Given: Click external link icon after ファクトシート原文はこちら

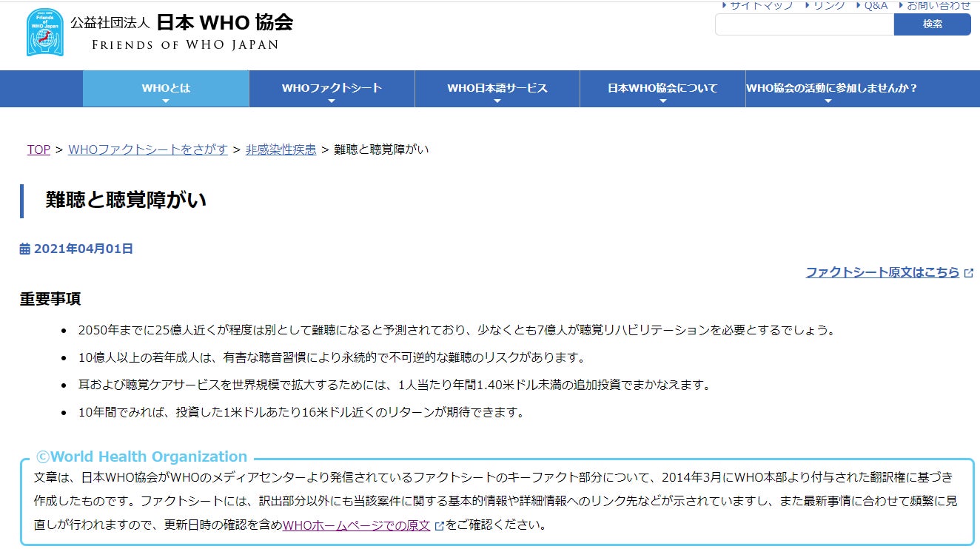Looking at the screenshot, I should click(969, 273).
